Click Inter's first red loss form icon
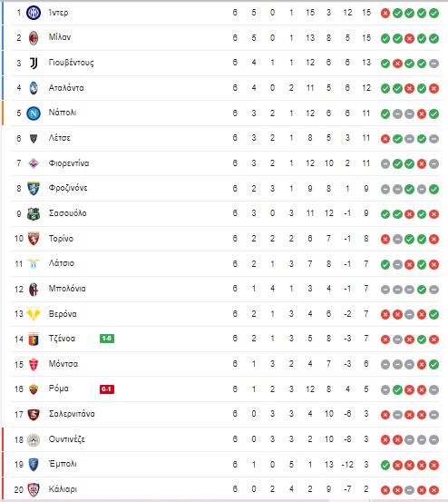The width and height of the screenshot is (448, 502). click(x=385, y=13)
